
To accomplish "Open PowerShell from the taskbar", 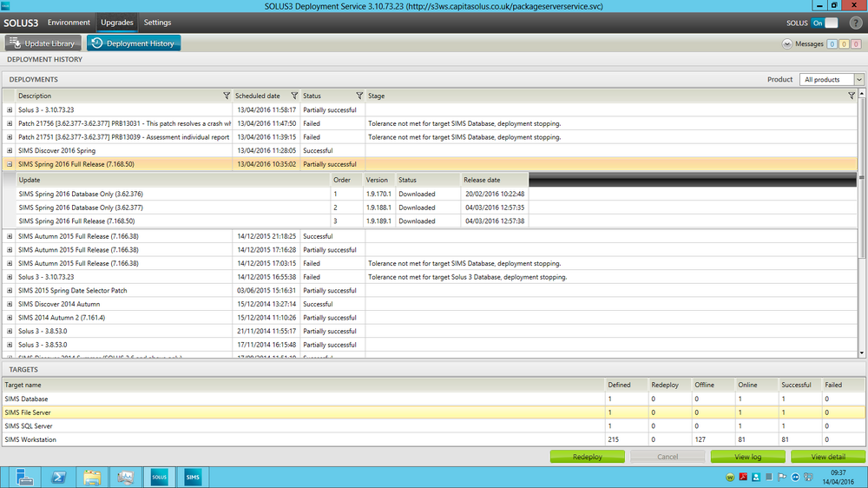I will pos(58,478).
